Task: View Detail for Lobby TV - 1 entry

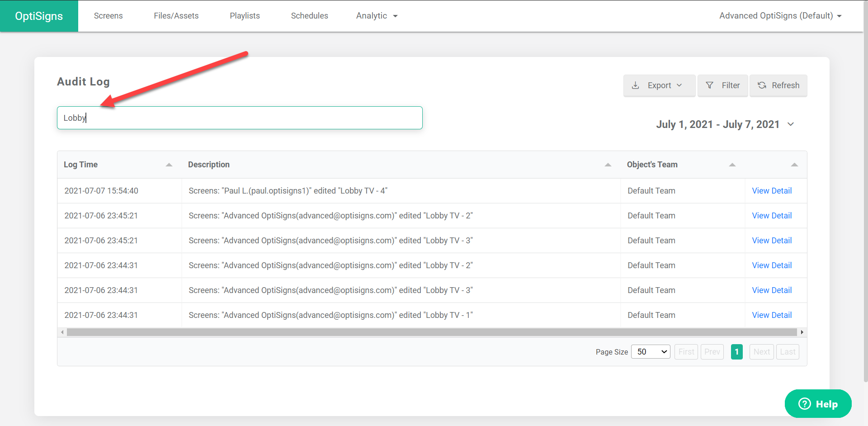Action: (x=772, y=315)
